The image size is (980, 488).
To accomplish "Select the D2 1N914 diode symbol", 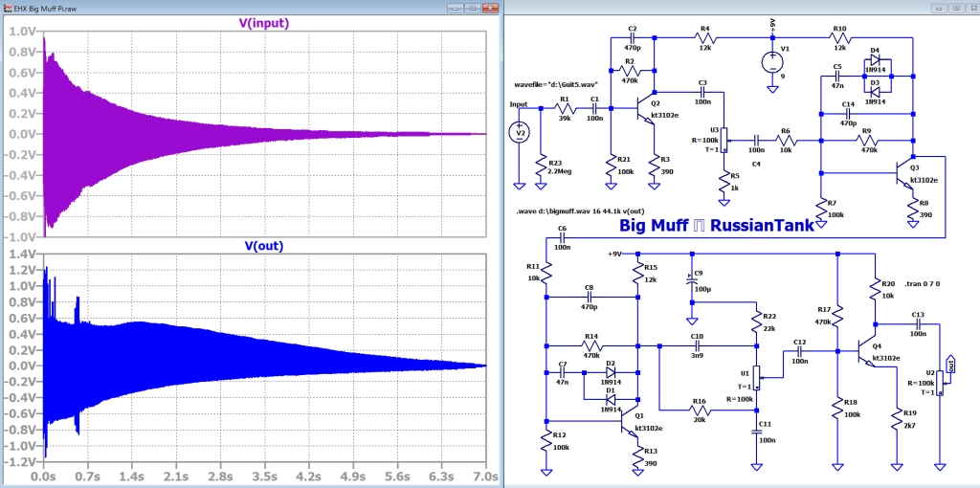I will point(611,372).
